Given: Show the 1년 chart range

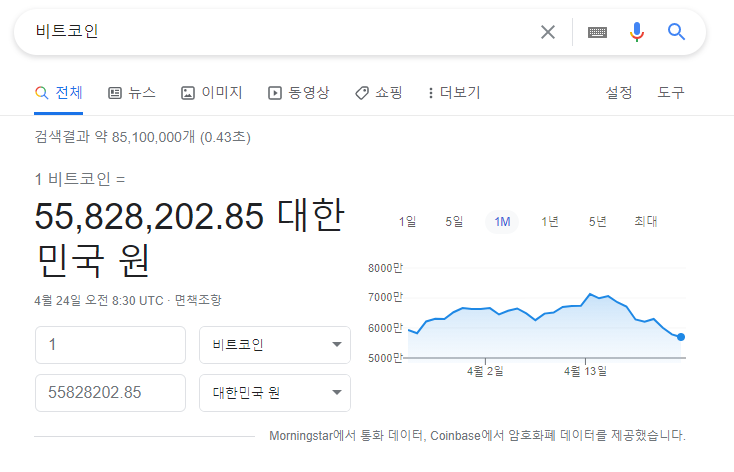Looking at the screenshot, I should click(550, 221).
